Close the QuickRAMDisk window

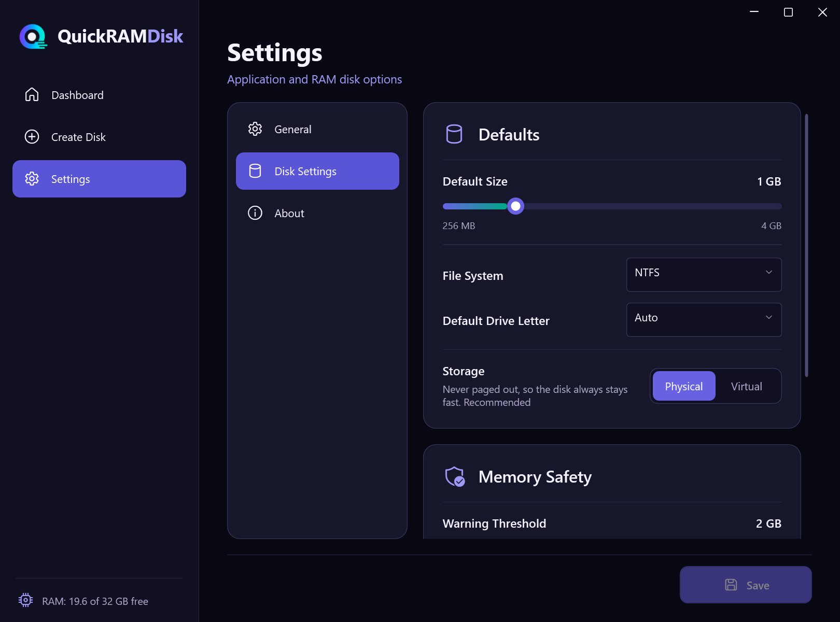[822, 12]
